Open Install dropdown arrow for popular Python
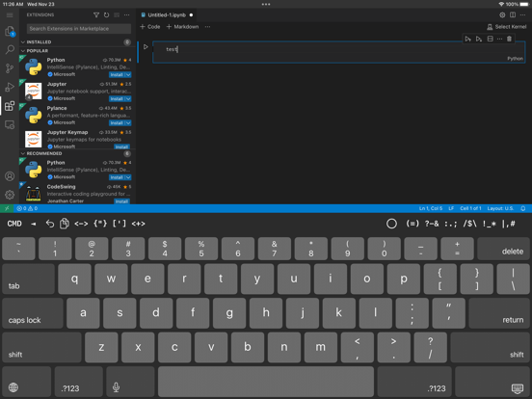 (x=128, y=74)
